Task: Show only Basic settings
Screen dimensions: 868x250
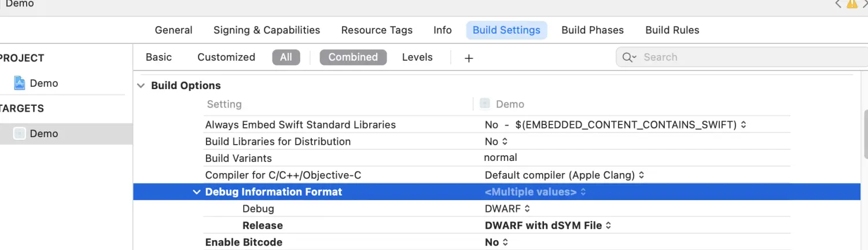Action: (159, 57)
